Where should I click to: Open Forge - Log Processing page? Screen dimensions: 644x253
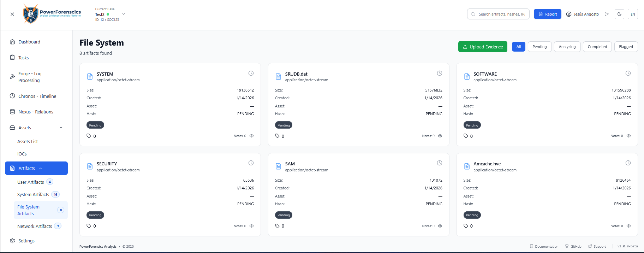click(30, 77)
